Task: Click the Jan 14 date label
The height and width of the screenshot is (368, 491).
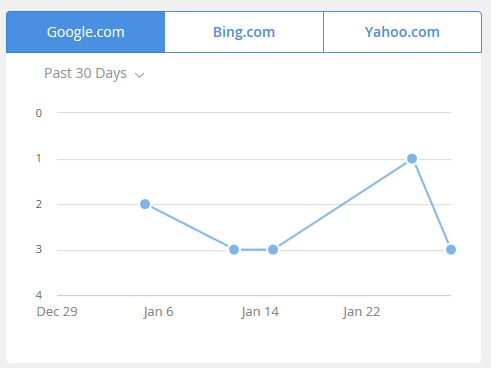Action: point(260,312)
